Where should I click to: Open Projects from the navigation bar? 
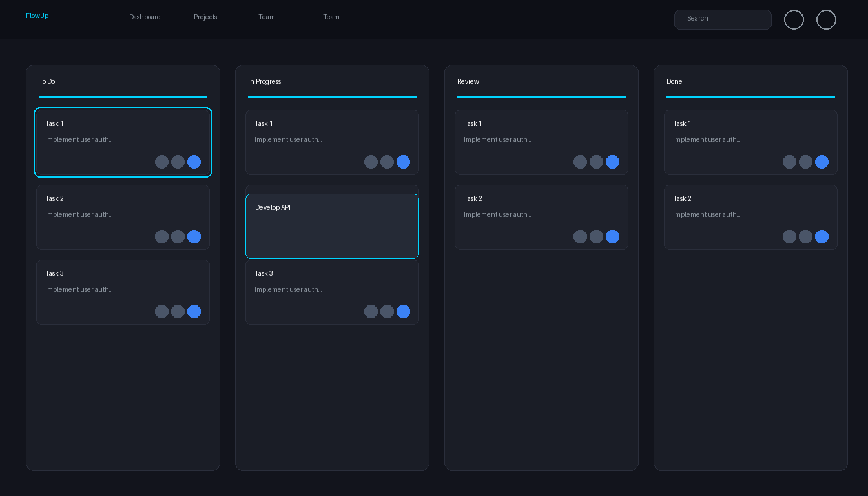tap(205, 17)
